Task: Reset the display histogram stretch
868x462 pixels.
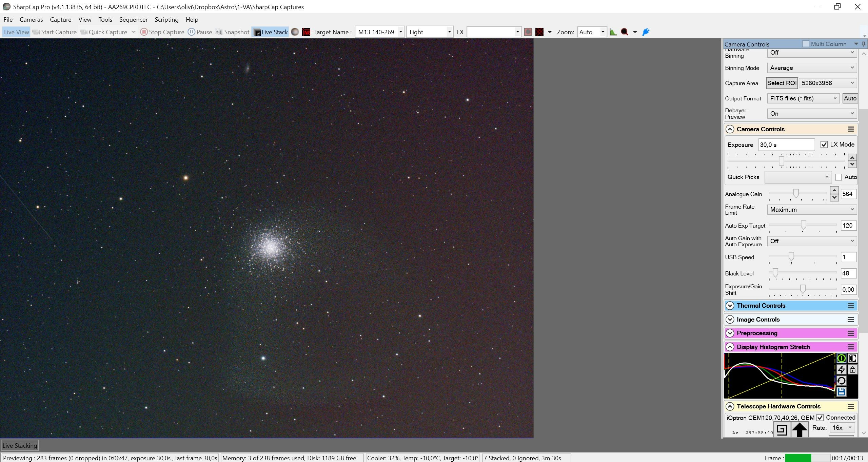Action: point(841,381)
